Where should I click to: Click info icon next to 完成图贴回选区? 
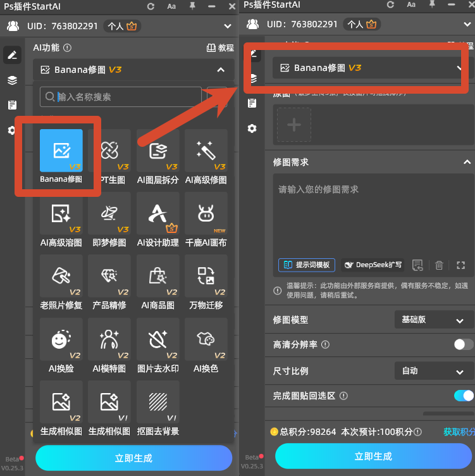[x=343, y=396]
